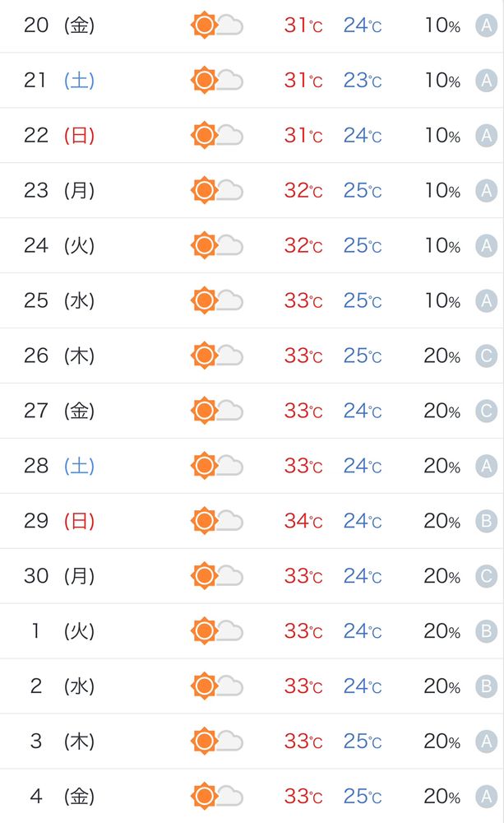Click the 10% precipitation value for the 25th
Viewport: 504px width, 823px height.
442,300
